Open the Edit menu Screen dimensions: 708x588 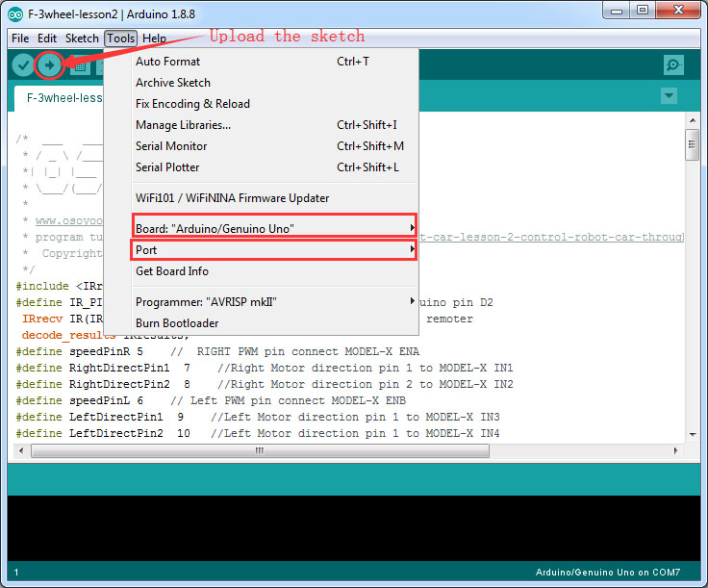(x=47, y=38)
